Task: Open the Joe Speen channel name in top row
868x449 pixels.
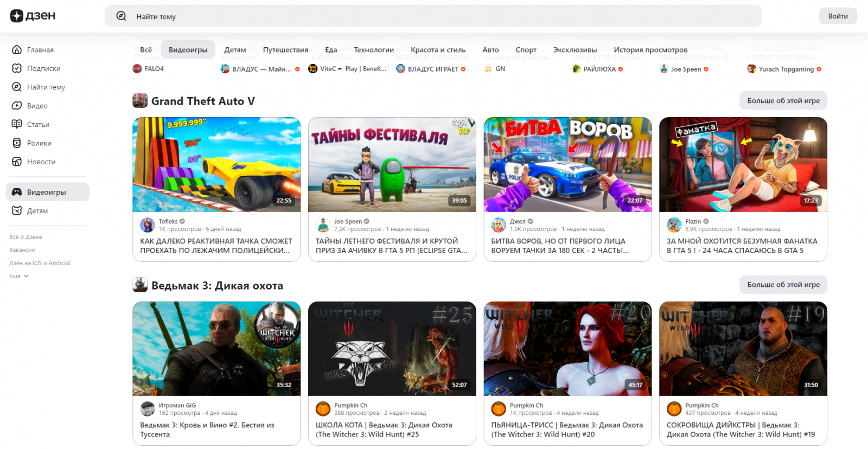Action: (686, 69)
